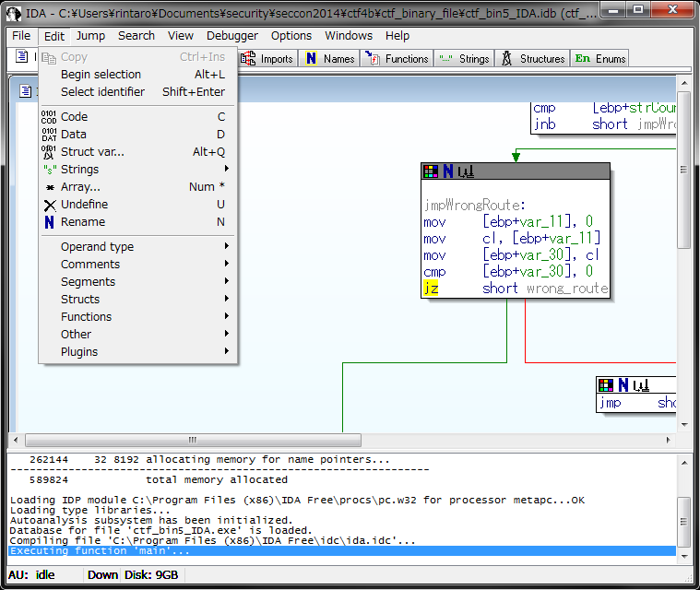Click the IDA application icon in title bar
Screen dimensions: 700x590
[x=14, y=14]
